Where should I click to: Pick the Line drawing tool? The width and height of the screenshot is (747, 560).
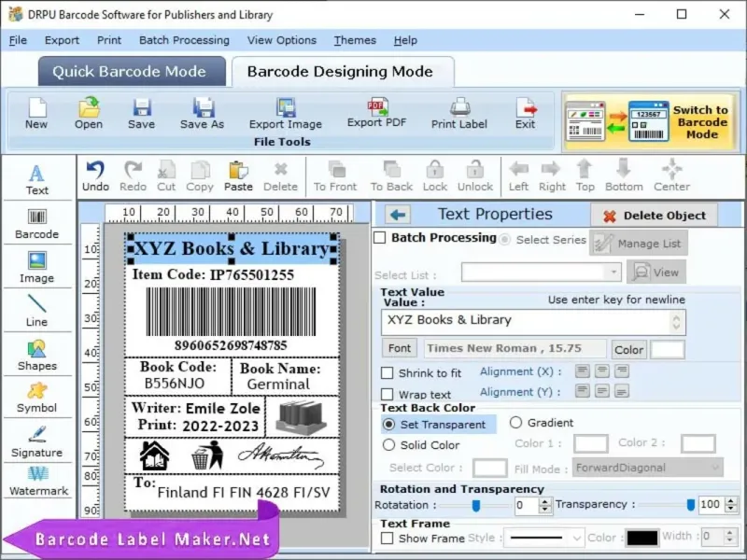click(x=37, y=311)
